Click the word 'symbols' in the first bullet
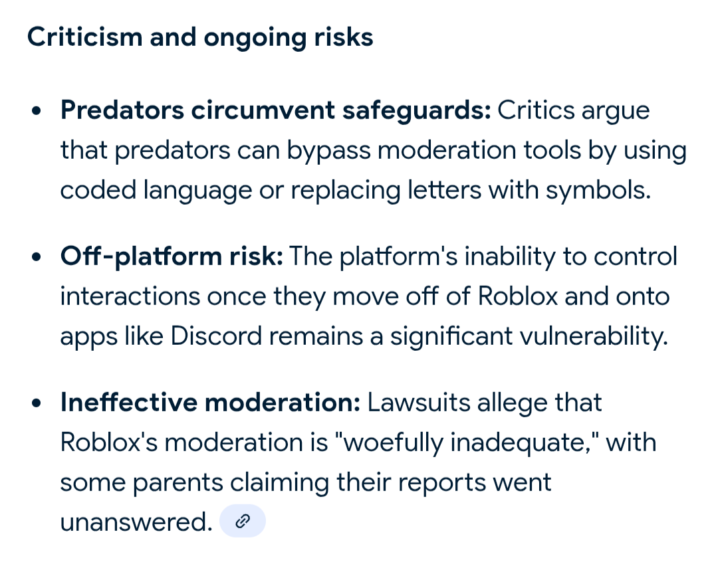Screen dimensions: 718x588 pyautogui.click(x=596, y=190)
